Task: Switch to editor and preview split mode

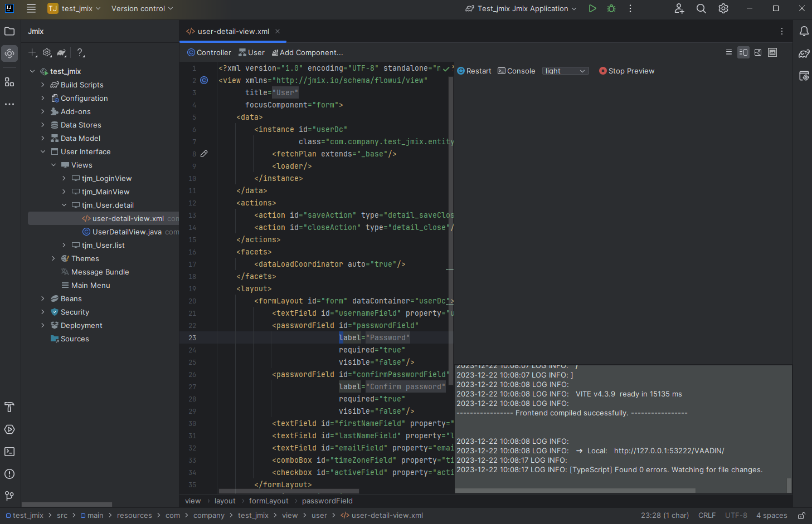Action: pyautogui.click(x=743, y=52)
